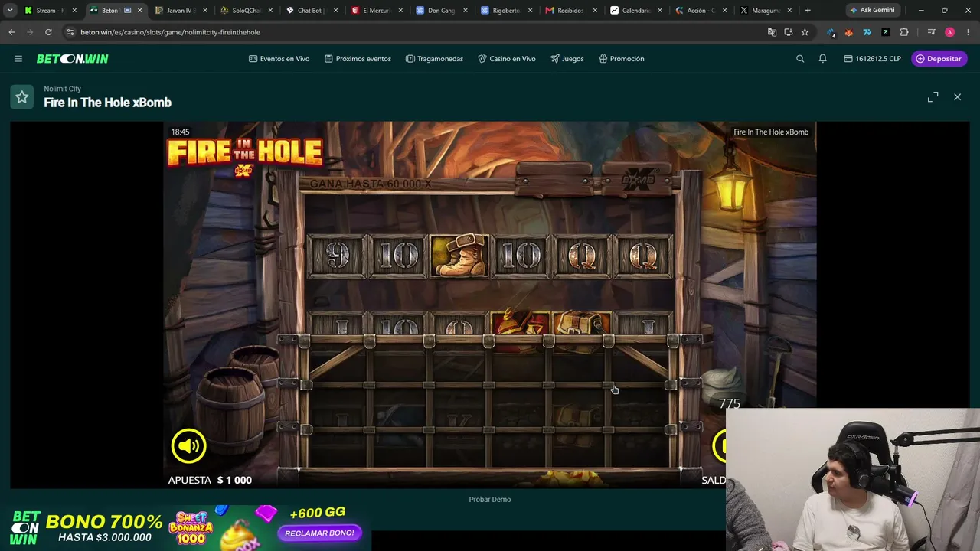
Task: Switch to the SoloQChallenge tab
Action: pyautogui.click(x=247, y=11)
